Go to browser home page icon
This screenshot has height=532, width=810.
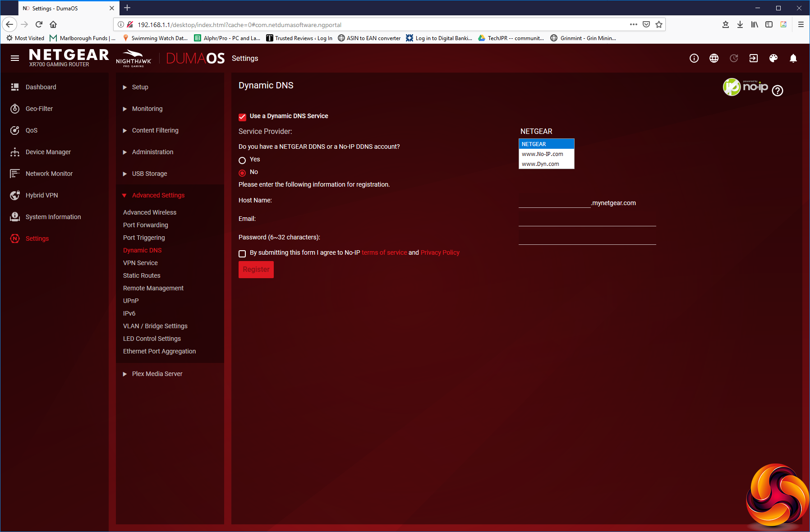[x=53, y=24]
